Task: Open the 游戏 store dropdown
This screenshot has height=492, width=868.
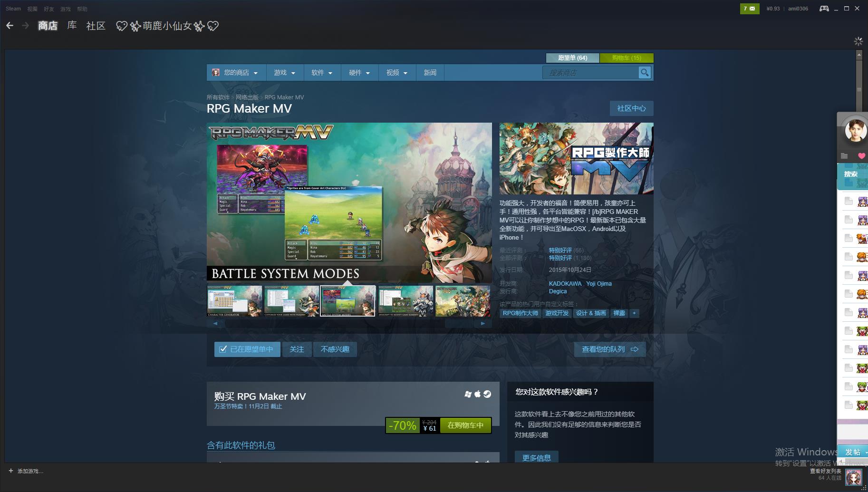Action: 284,73
